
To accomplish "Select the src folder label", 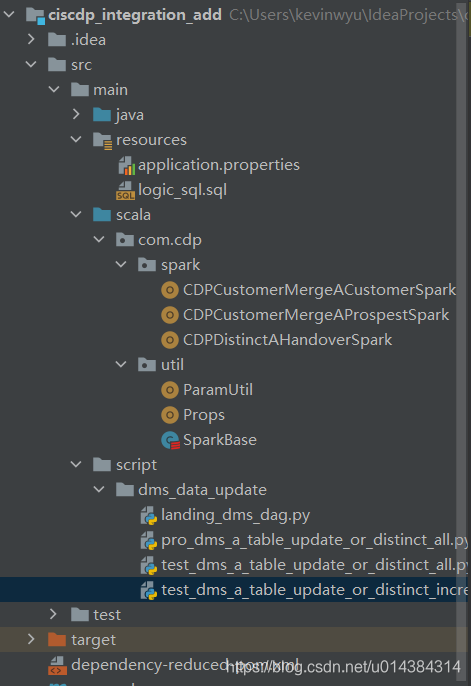I will [x=81, y=65].
